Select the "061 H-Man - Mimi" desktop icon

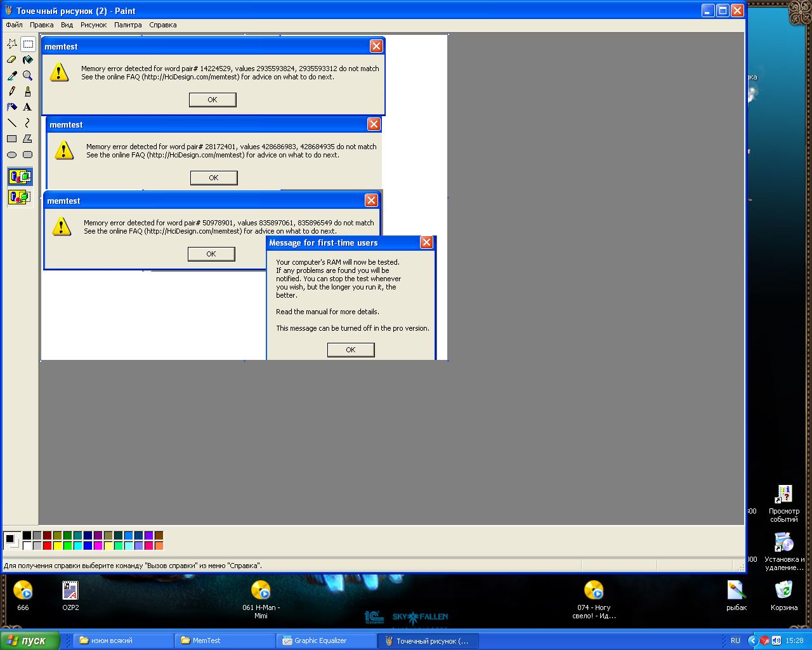(x=261, y=599)
